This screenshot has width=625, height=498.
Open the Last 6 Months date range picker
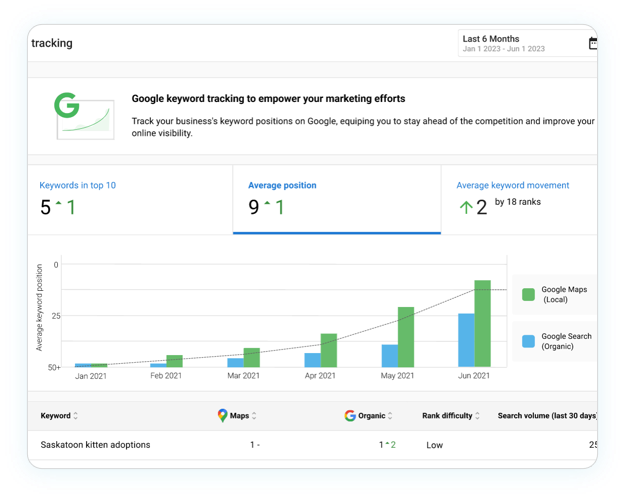pyautogui.click(x=527, y=43)
